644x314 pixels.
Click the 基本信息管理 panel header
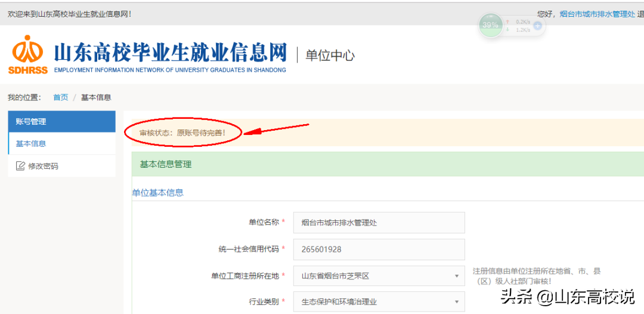[388, 164]
